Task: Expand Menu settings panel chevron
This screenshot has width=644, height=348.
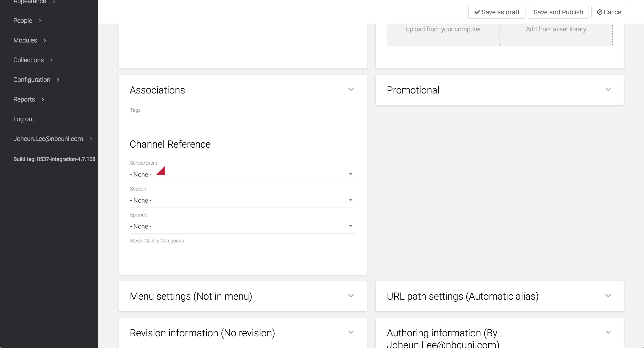Action: (x=351, y=296)
